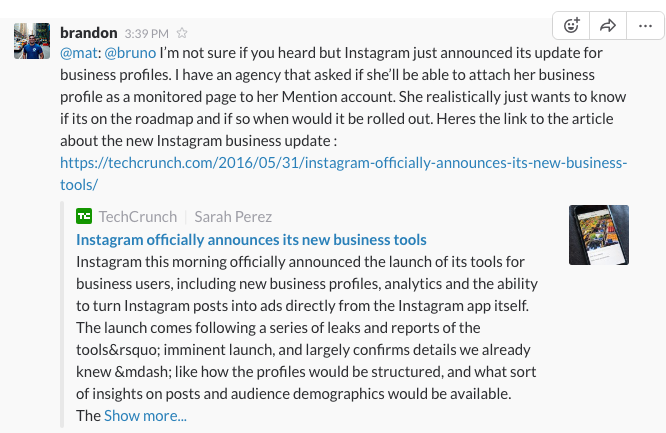
Task: Open the more actions ellipsis menu
Action: pos(645,26)
